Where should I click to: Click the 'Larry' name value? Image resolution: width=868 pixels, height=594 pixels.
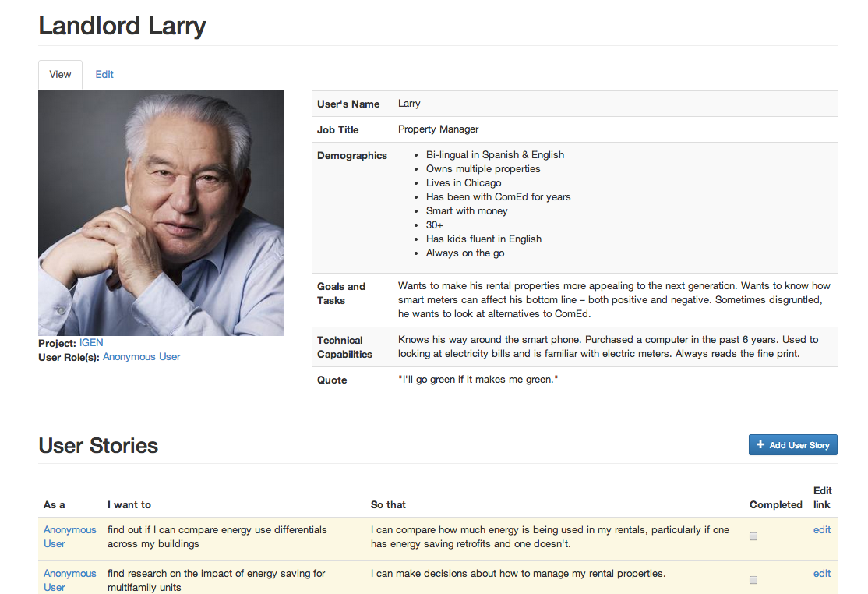coord(409,104)
